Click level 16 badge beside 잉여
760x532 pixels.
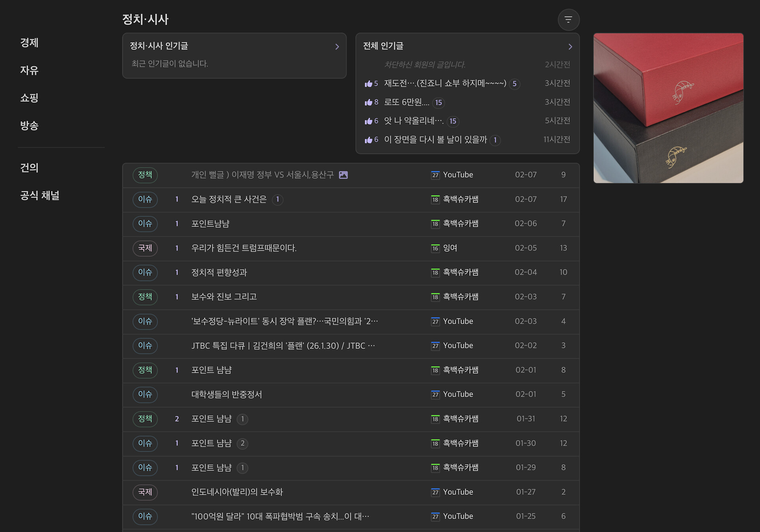coord(435,248)
